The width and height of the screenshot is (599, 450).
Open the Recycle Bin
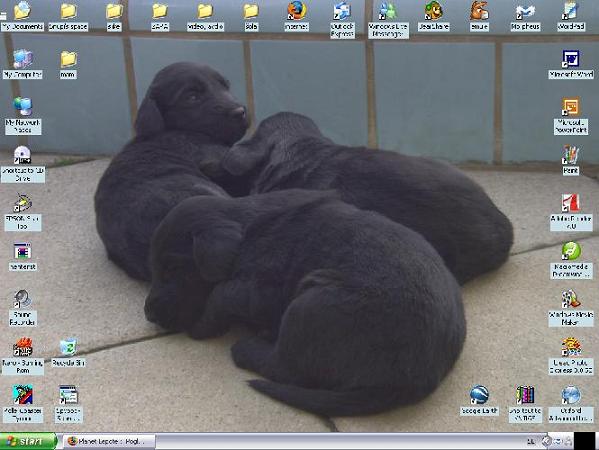click(68, 352)
